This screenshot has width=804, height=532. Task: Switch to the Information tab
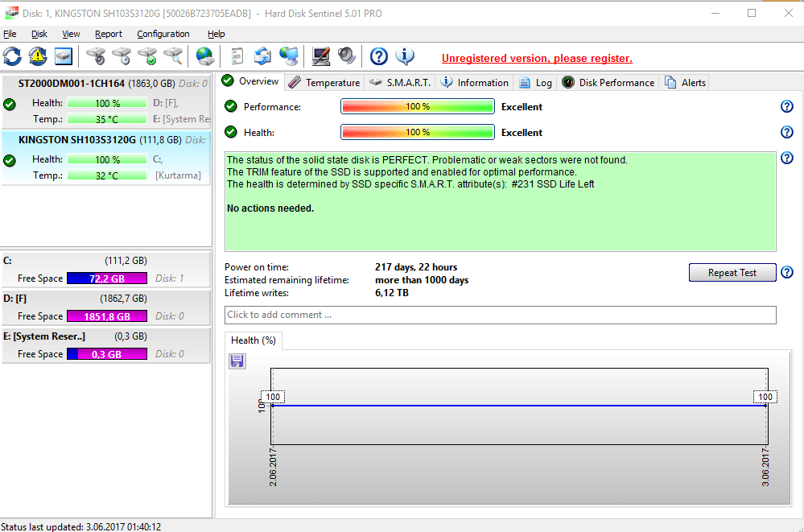coord(474,83)
